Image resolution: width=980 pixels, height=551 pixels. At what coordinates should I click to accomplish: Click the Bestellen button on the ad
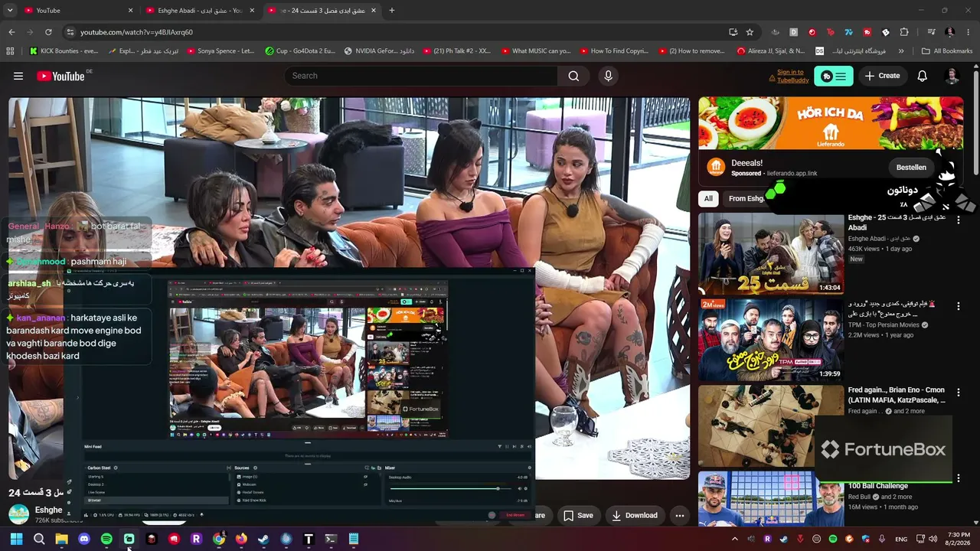[x=911, y=167]
